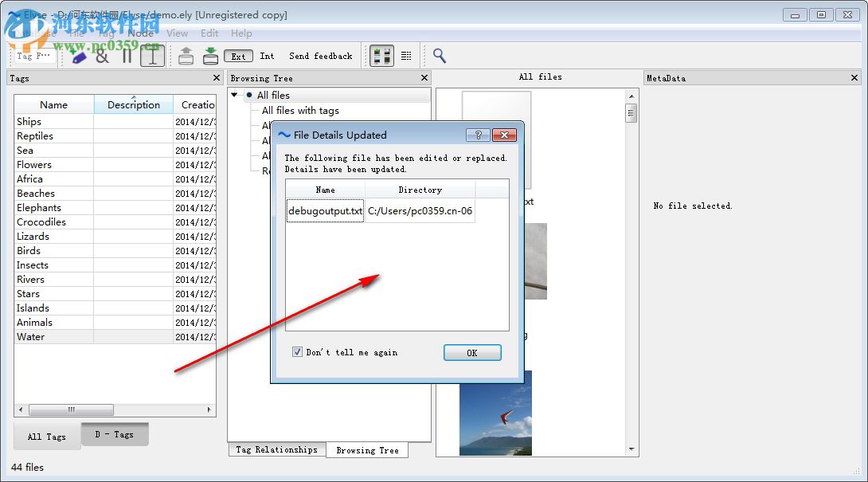Select the Lizards tag row

(115, 237)
